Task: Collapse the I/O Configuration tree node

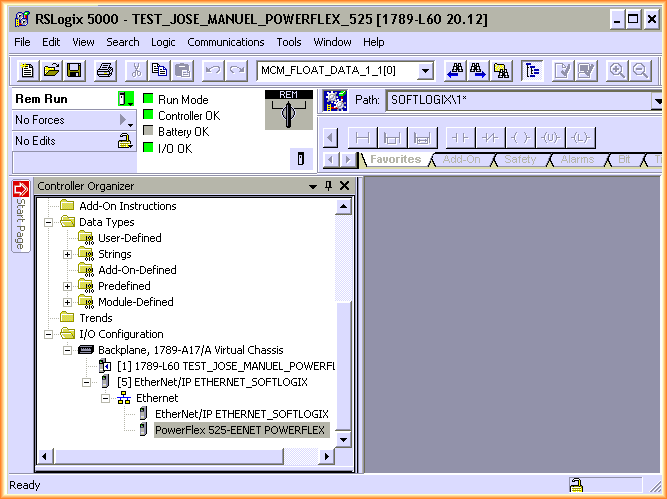Action: 49,334
